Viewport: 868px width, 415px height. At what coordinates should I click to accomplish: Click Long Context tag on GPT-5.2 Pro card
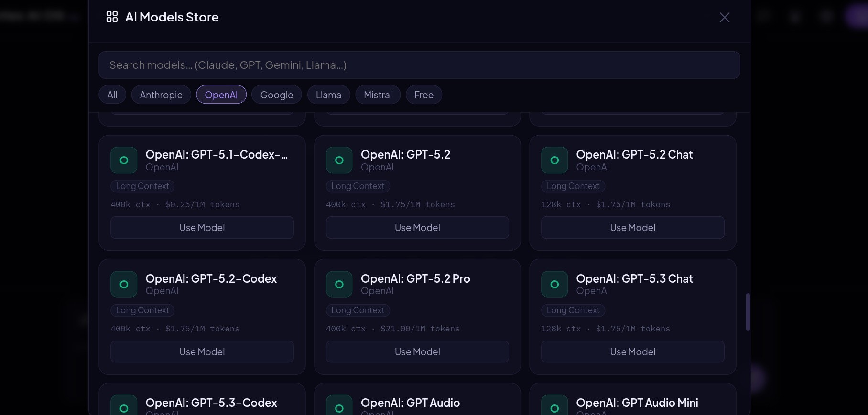pyautogui.click(x=358, y=310)
